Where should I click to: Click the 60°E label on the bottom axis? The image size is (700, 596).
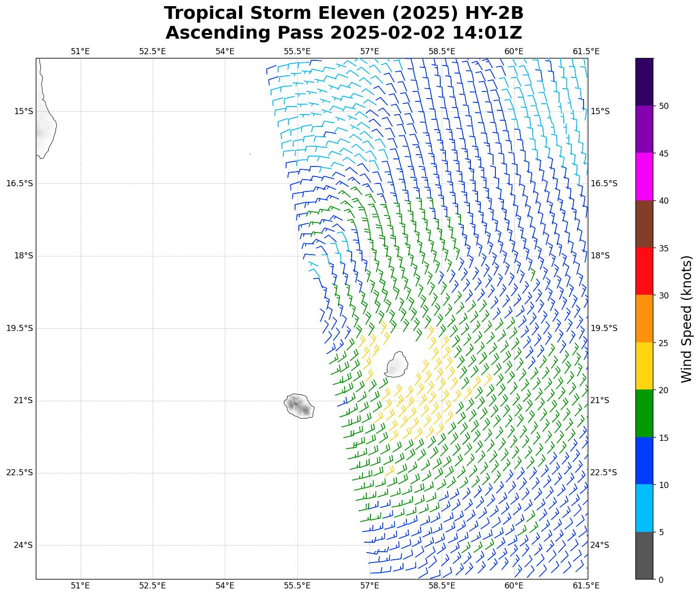pos(514,586)
